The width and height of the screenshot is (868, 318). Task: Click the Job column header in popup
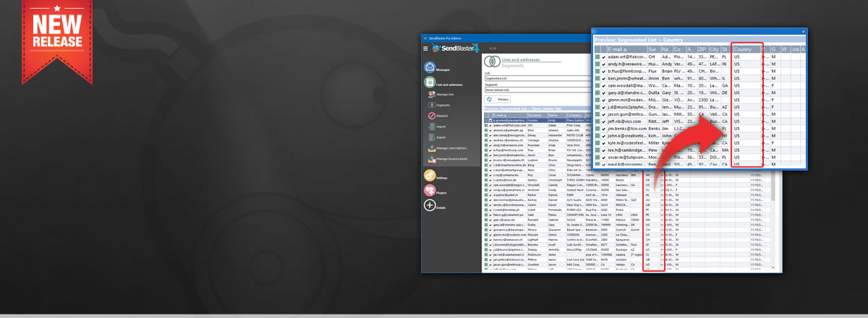tap(796, 49)
